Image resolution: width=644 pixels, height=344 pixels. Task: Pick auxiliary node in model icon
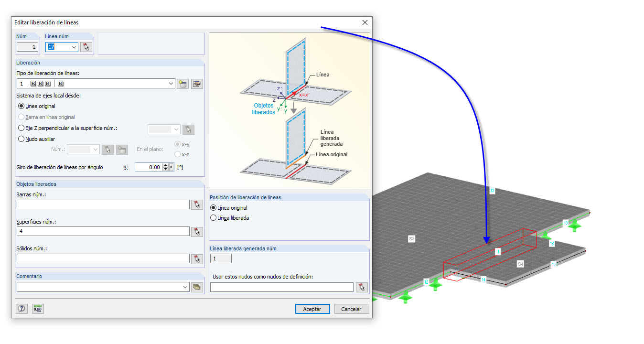click(x=108, y=150)
